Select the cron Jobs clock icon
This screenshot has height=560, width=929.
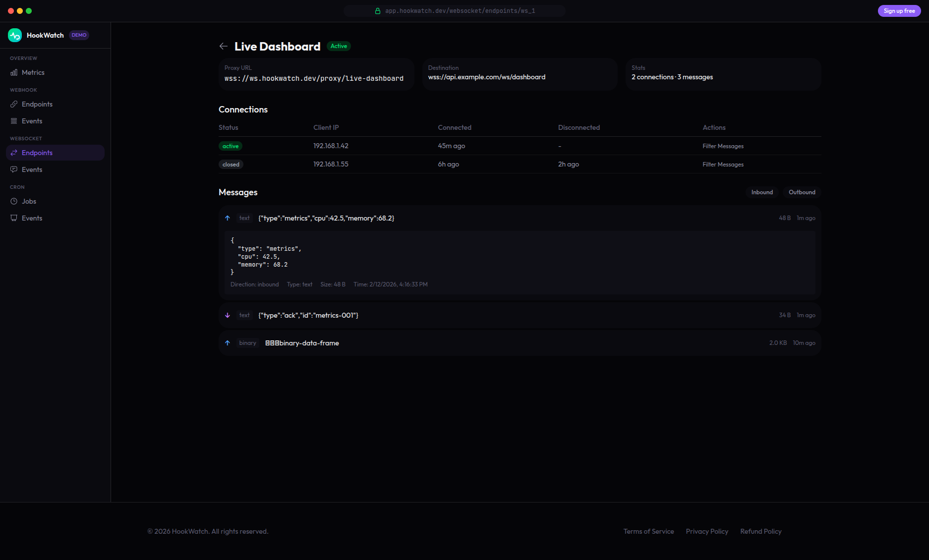(x=14, y=201)
